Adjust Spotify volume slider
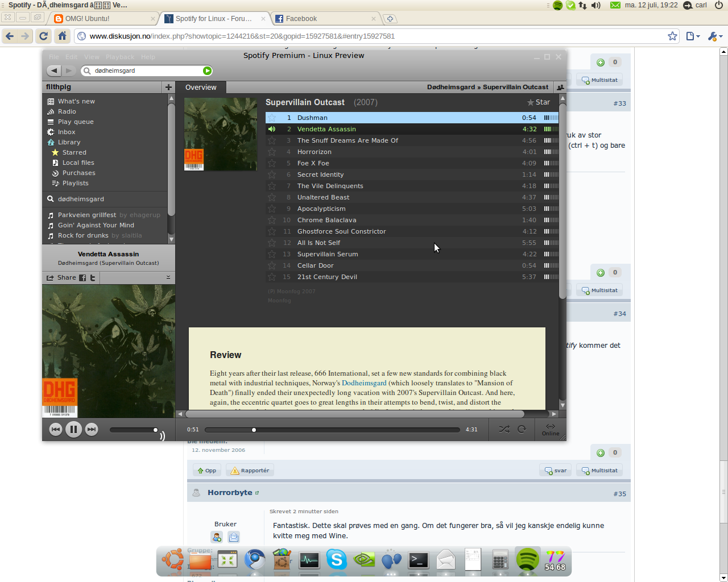Image resolution: width=728 pixels, height=582 pixels. (134, 430)
